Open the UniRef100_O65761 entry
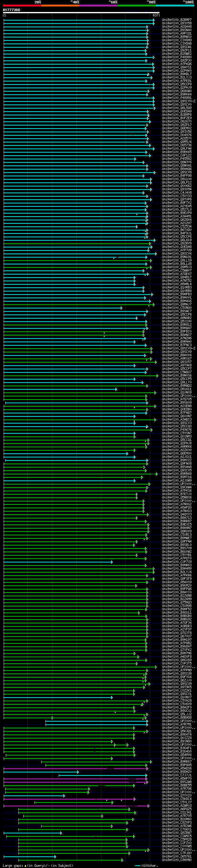The width and height of the screenshot is (197, 868). tap(176, 856)
